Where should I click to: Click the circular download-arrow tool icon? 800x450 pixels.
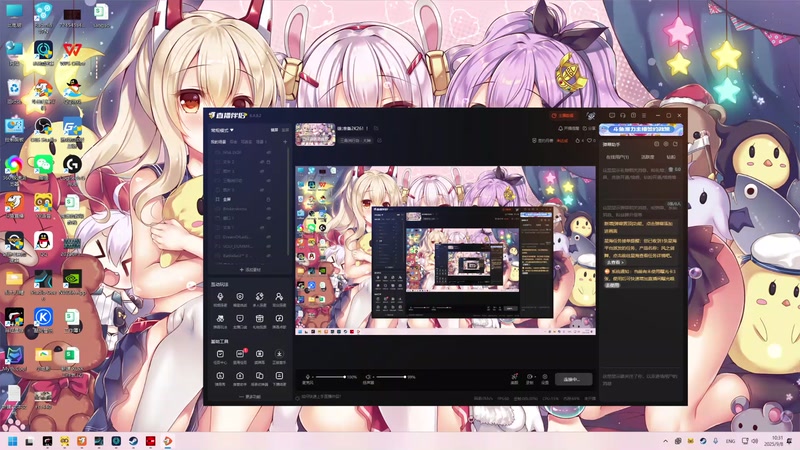click(x=279, y=354)
